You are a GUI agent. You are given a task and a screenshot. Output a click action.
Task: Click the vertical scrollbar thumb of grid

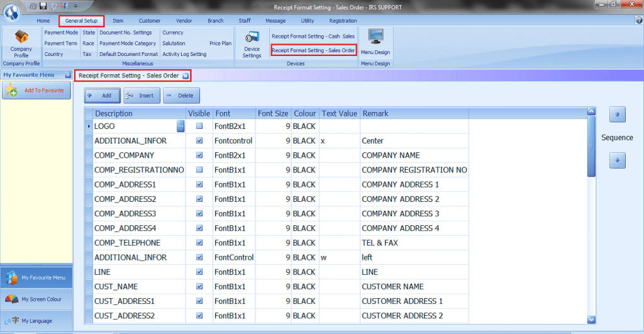591,147
